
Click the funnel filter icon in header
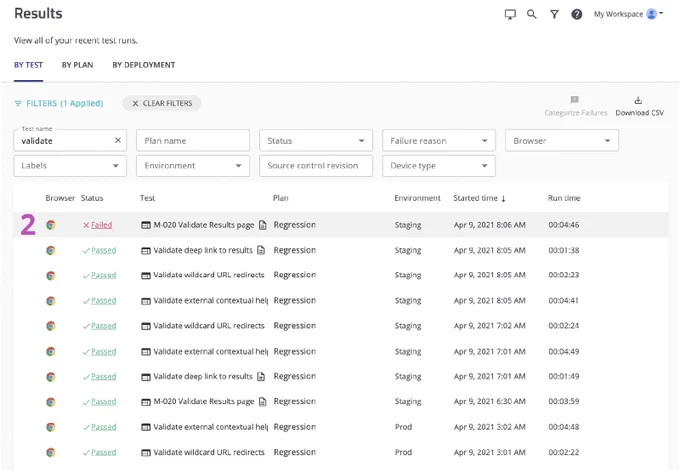554,14
